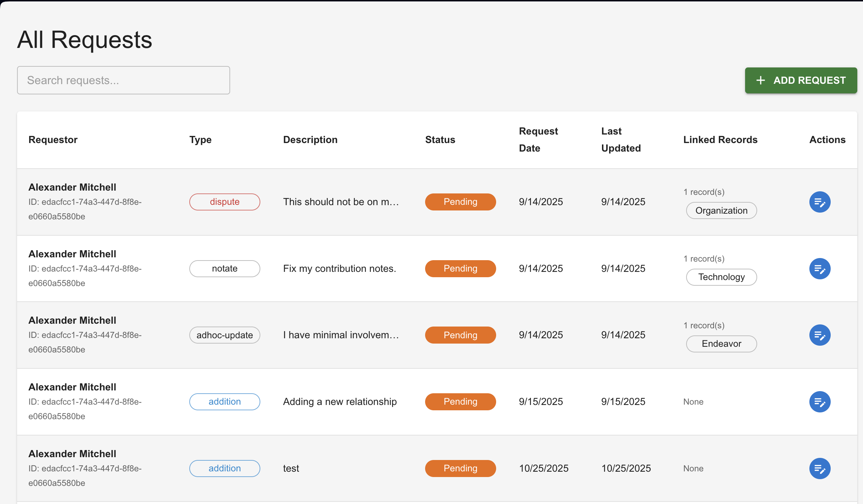863x504 pixels.
Task: Click the red dispute type tag
Action: (224, 202)
